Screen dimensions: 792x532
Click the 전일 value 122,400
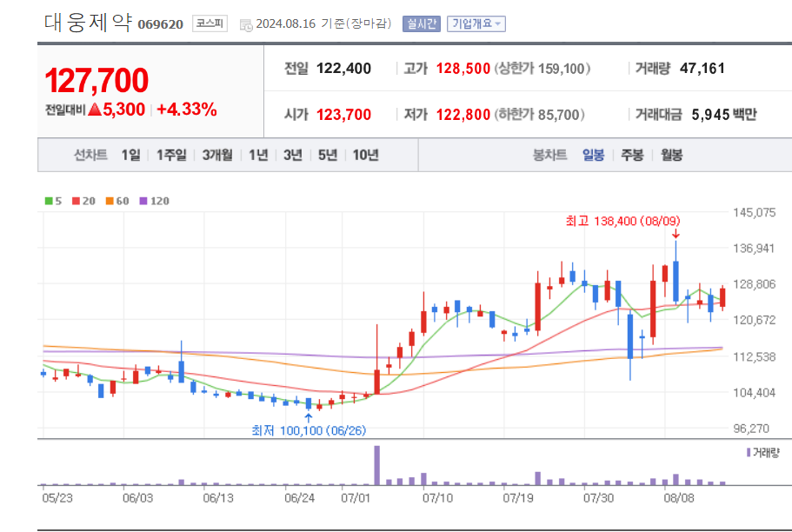coord(343,68)
